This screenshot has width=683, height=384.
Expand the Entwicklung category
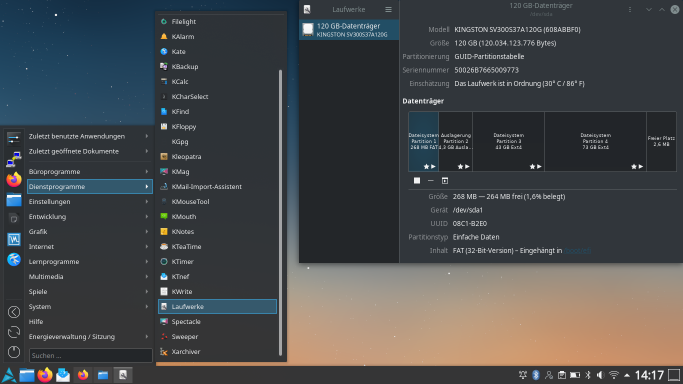[90, 217]
